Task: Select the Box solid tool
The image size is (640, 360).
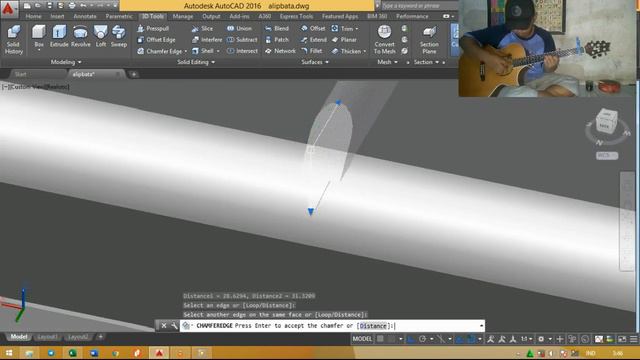Action: [x=39, y=36]
